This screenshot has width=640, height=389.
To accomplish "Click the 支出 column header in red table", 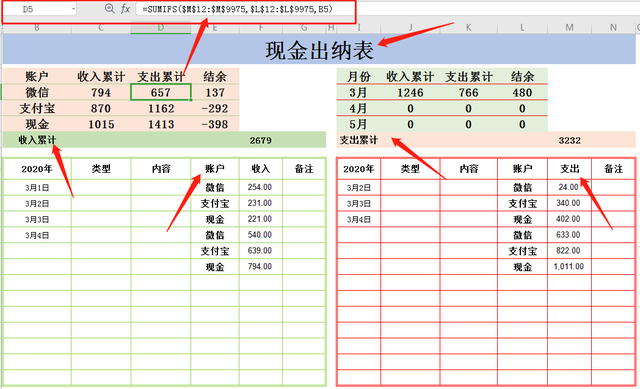I will (x=569, y=169).
